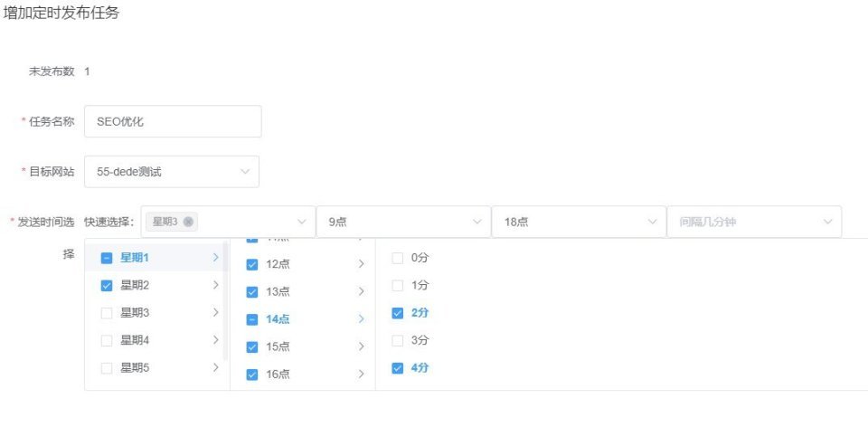Expand 星期2 chevron arrow
Image resolution: width=868 pixels, height=446 pixels.
[x=216, y=285]
